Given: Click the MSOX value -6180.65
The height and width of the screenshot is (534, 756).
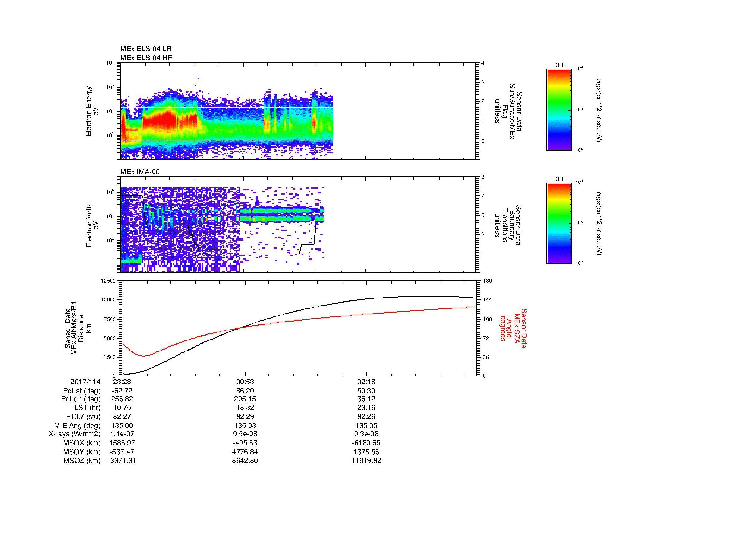Looking at the screenshot, I should pos(366,443).
